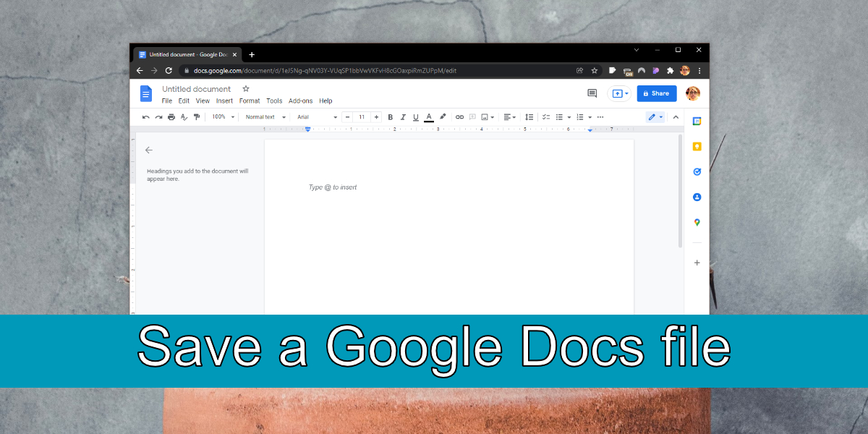Screen dimensions: 868x434
Task: Close the Untitled document browser tab
Action: (x=234, y=54)
